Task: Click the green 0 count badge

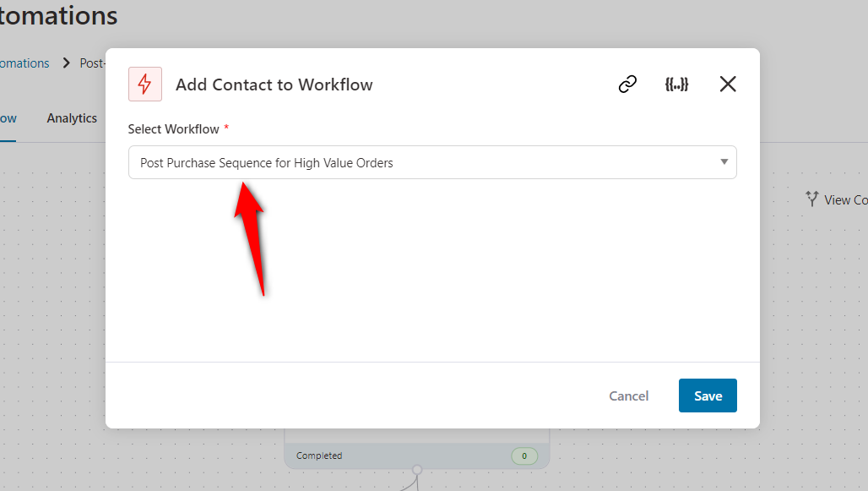Action: (x=524, y=456)
